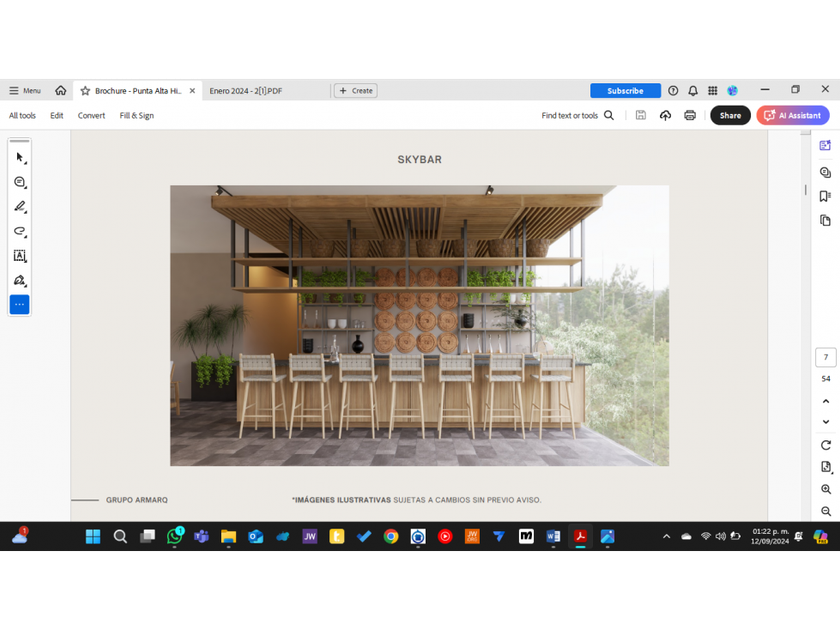
Task: Open Google Chrome from the taskbar
Action: coord(391,537)
